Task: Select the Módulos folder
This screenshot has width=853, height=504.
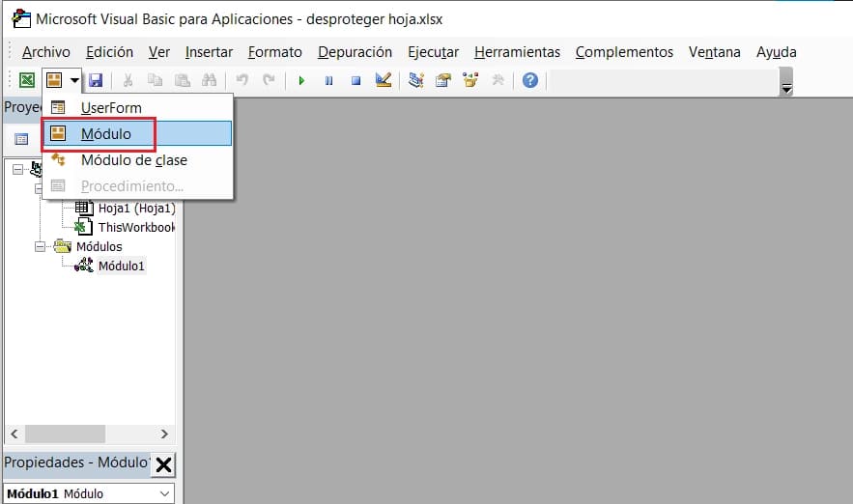Action: point(99,247)
